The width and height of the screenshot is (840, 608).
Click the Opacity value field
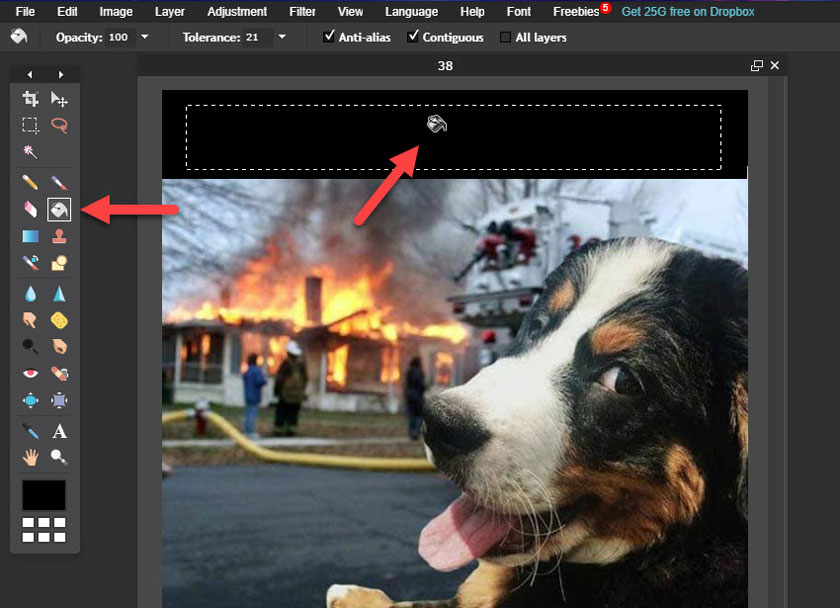tap(119, 37)
